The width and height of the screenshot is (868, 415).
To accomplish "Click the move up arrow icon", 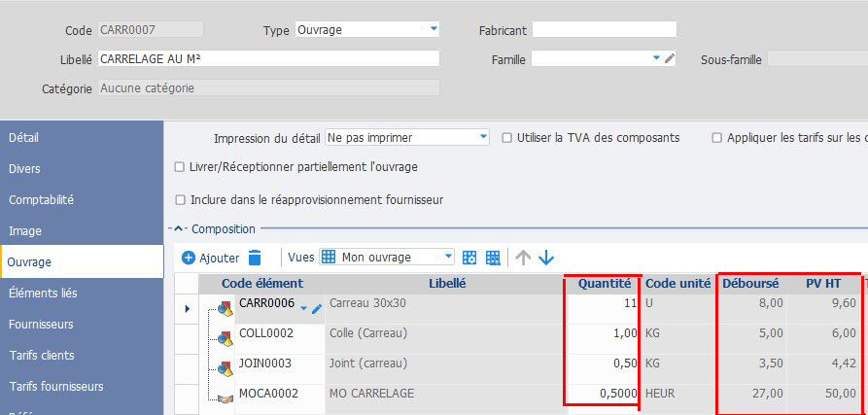I will pyautogui.click(x=523, y=258).
